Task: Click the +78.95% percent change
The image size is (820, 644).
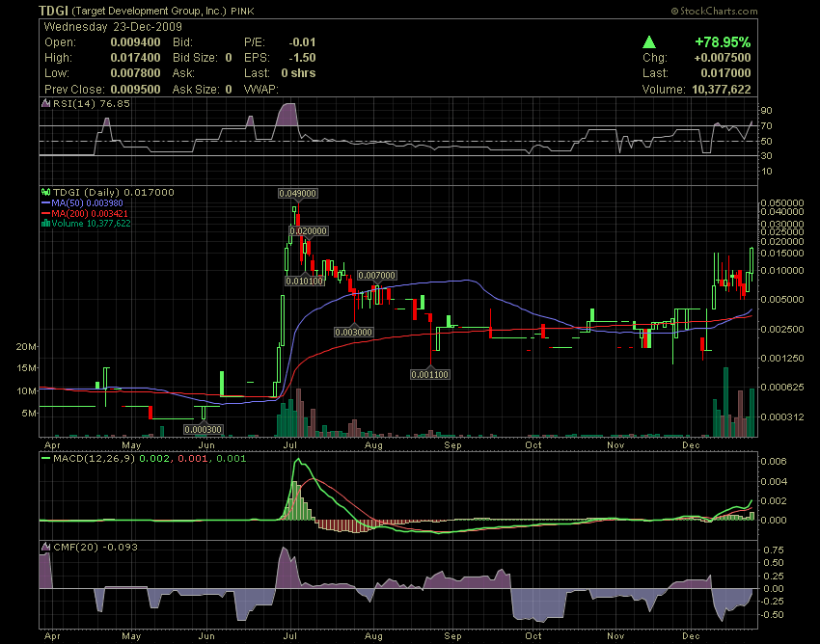Action: [723, 41]
